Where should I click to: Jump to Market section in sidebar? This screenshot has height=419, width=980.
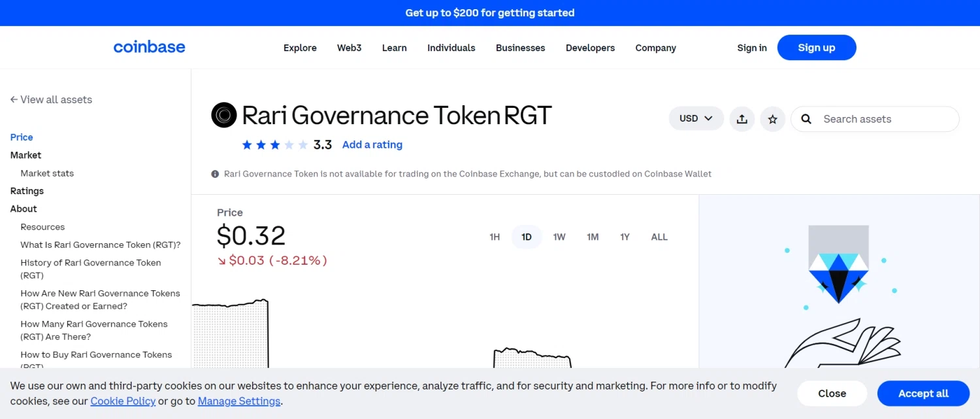tap(25, 155)
